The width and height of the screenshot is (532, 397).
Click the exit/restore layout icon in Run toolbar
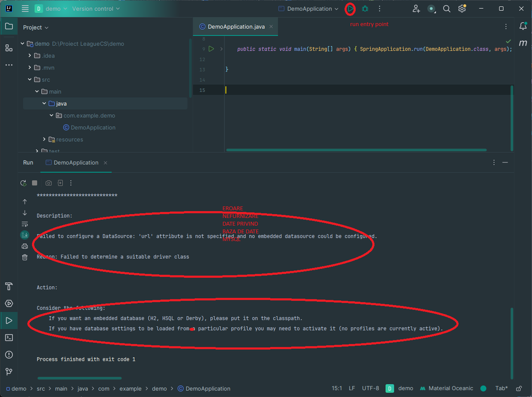[x=60, y=183]
